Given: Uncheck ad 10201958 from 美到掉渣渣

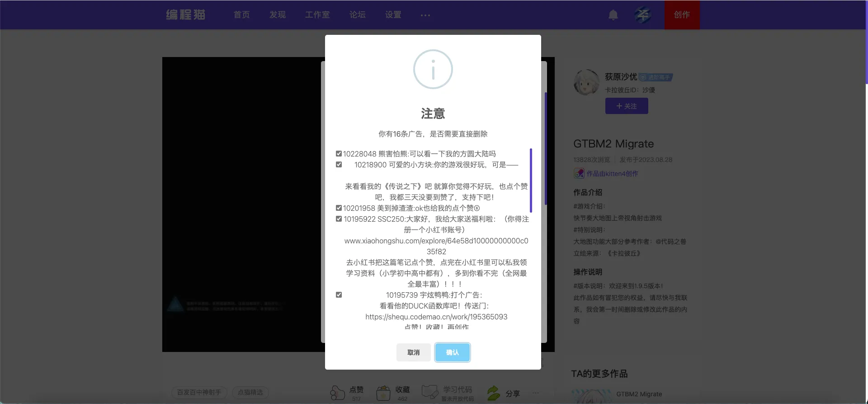Looking at the screenshot, I should tap(339, 208).
